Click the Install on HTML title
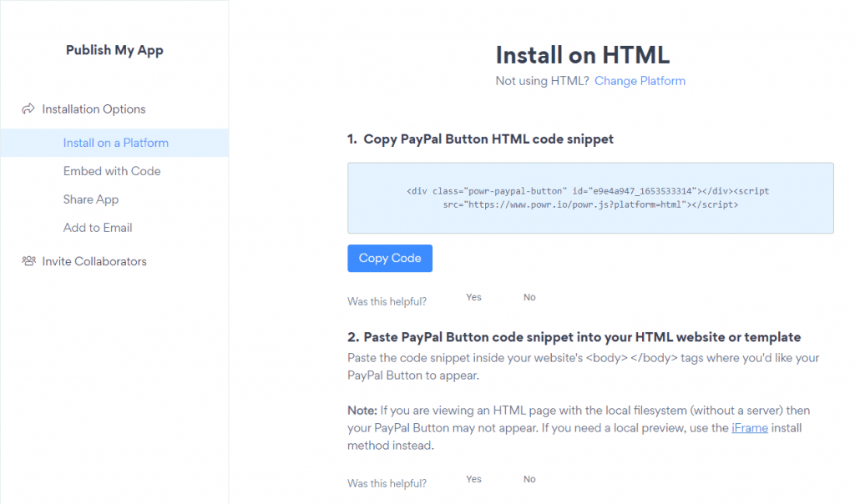855x504 pixels. click(x=582, y=55)
